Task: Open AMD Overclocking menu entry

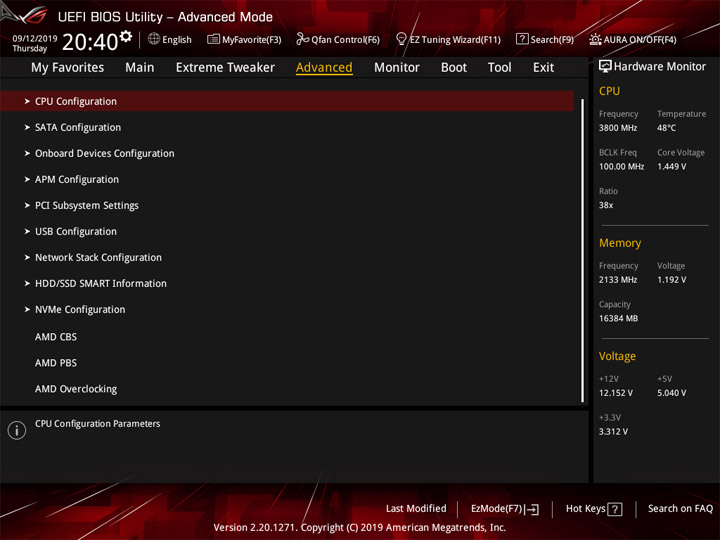Action: [76, 389]
